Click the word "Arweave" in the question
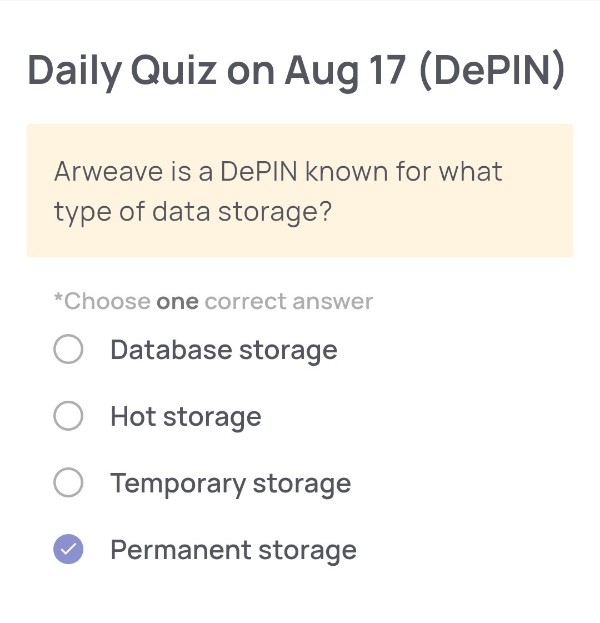This screenshot has width=600, height=623. 108,172
